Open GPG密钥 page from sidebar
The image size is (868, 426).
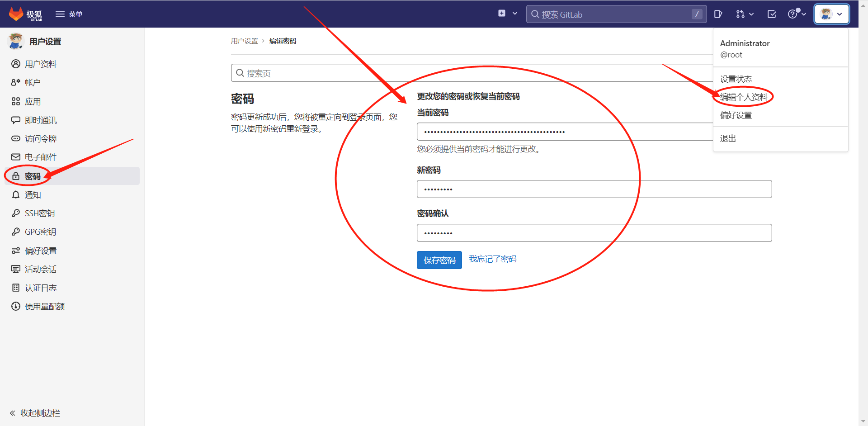click(40, 232)
